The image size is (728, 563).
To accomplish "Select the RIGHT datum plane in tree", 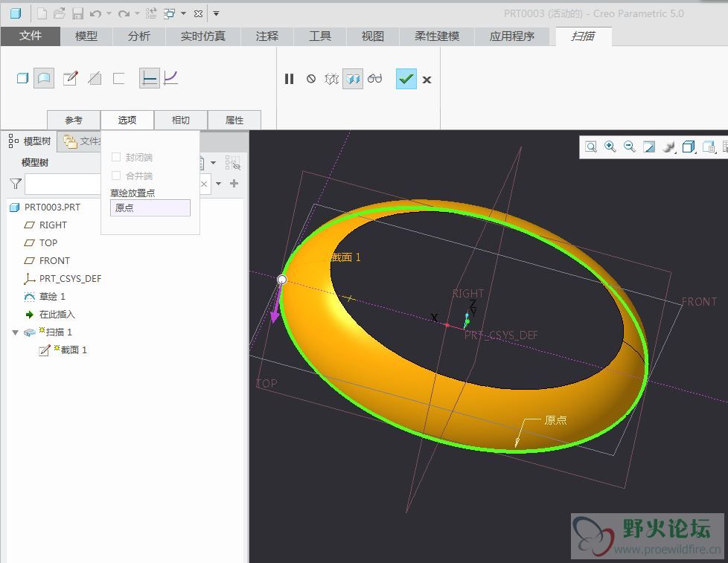I will click(52, 225).
